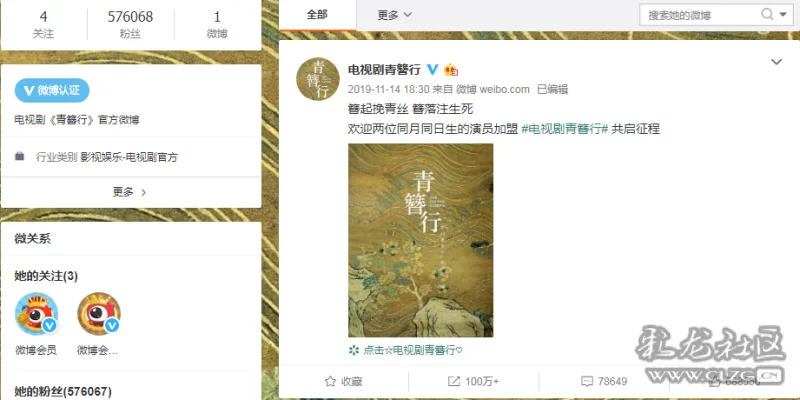This screenshot has width=800, height=400.
Task: Open the second 微博会 followed avatar
Action: [x=98, y=314]
